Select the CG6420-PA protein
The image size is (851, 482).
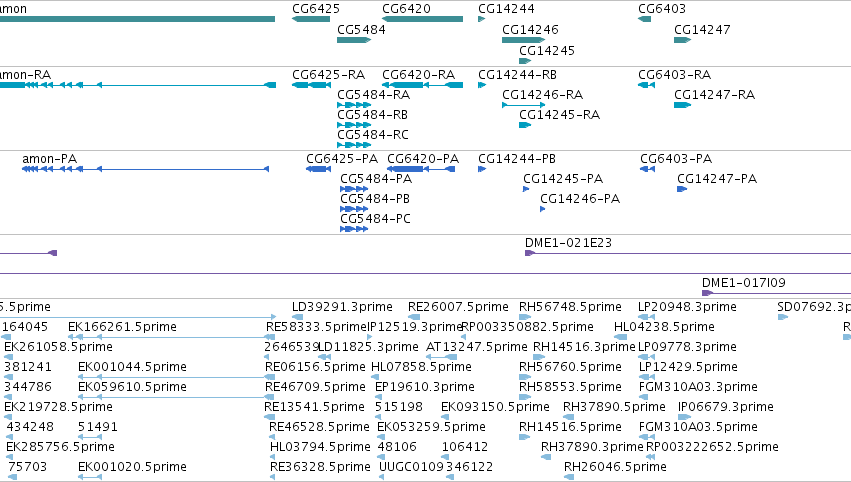click(x=421, y=169)
